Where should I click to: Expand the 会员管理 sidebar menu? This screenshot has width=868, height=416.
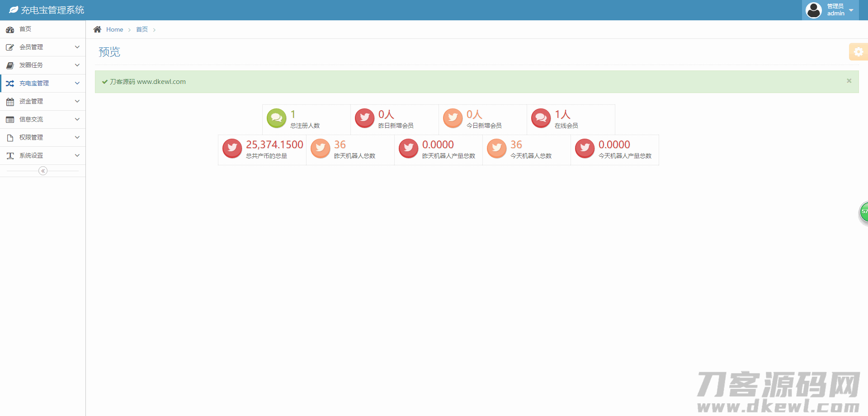[x=42, y=47]
